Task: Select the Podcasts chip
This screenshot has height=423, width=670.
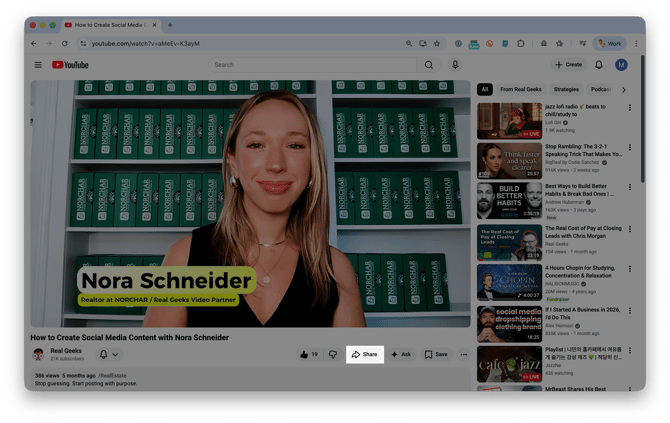Action: [x=600, y=89]
